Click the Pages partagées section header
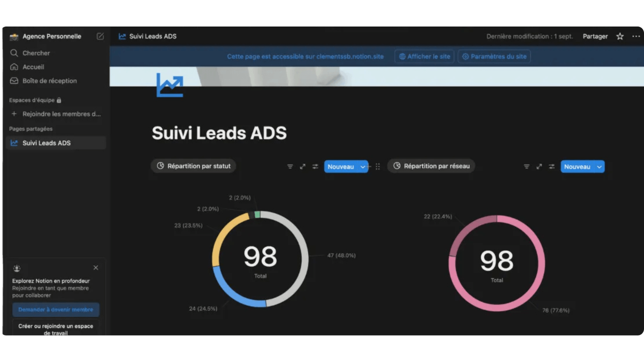644x362 pixels. (31, 129)
